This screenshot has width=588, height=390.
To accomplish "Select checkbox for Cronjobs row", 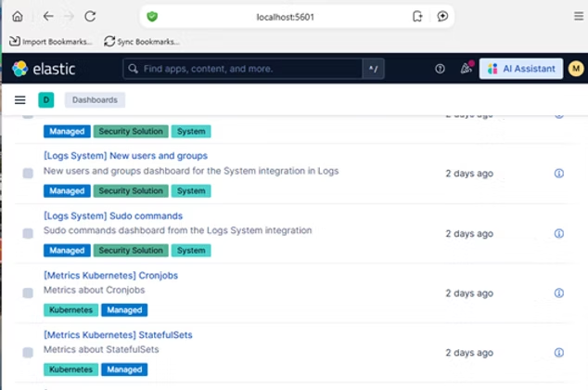I will (28, 292).
